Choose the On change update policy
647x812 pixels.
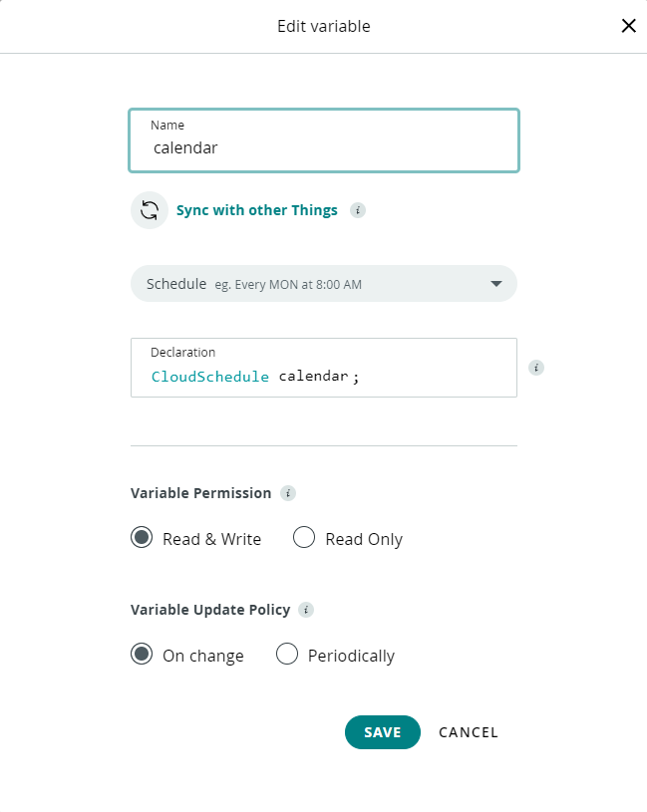[143, 655]
